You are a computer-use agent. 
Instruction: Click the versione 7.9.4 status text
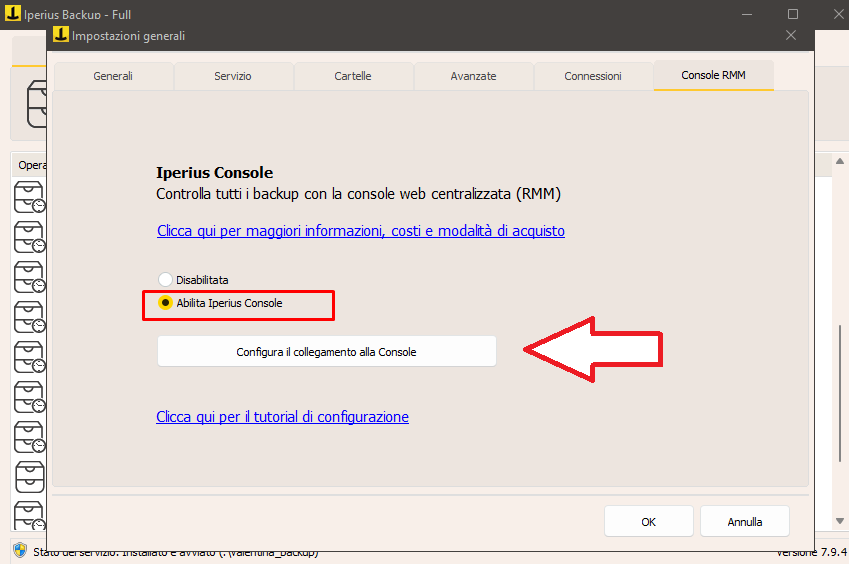coord(811,552)
